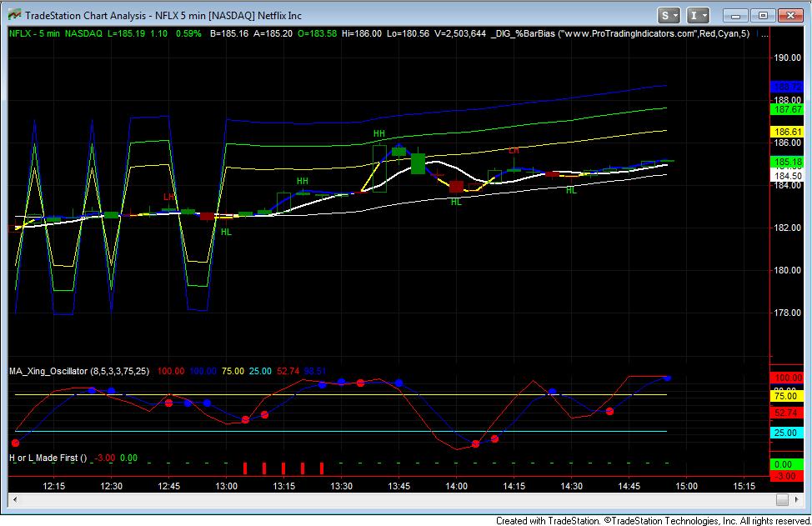Screen dimensions: 812x526
Task: Click the left arrow of the horizontal scrollbar
Action: tap(15, 499)
